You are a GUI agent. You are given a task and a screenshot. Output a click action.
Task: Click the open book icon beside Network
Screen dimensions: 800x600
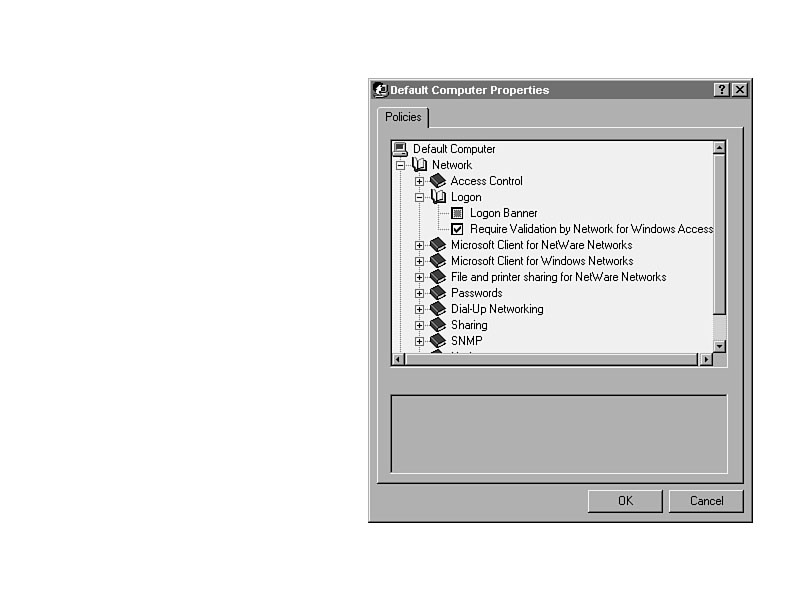pyautogui.click(x=420, y=165)
